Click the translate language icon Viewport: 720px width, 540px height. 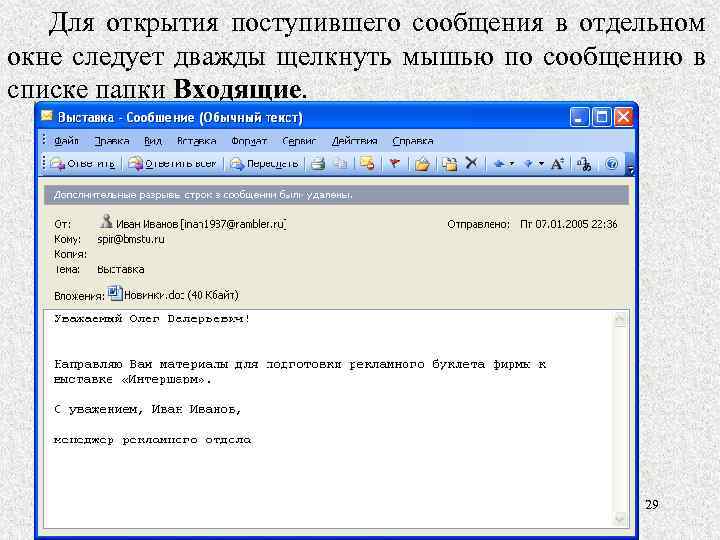tap(585, 164)
